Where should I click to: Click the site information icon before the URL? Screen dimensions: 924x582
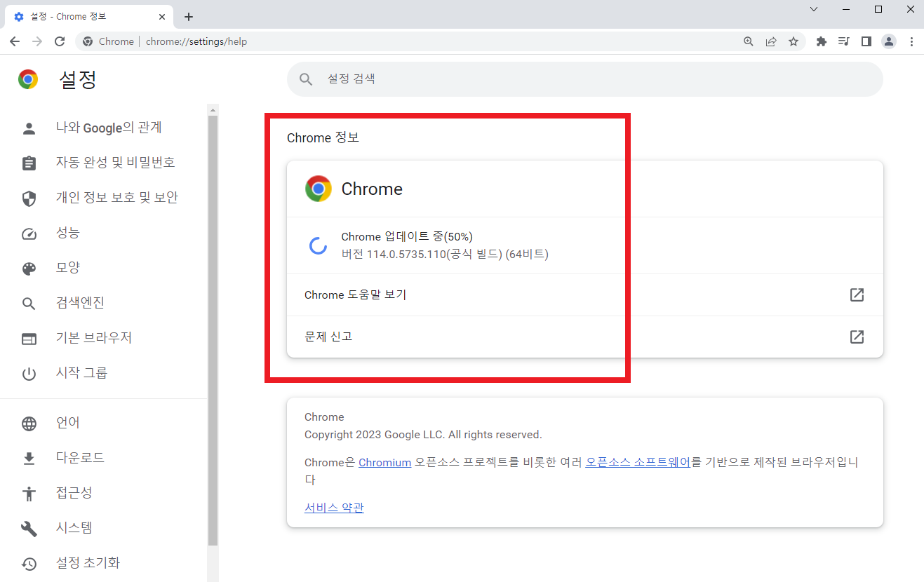coord(87,41)
